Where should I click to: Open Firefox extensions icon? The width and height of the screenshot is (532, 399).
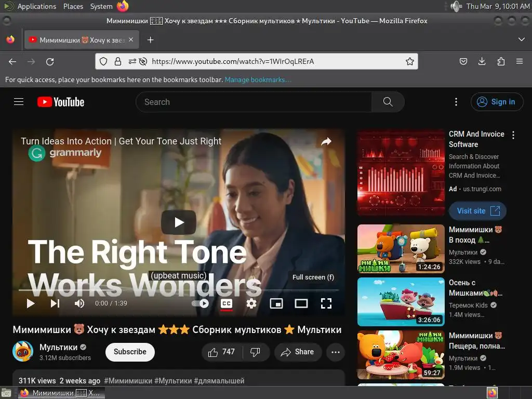coord(501,61)
